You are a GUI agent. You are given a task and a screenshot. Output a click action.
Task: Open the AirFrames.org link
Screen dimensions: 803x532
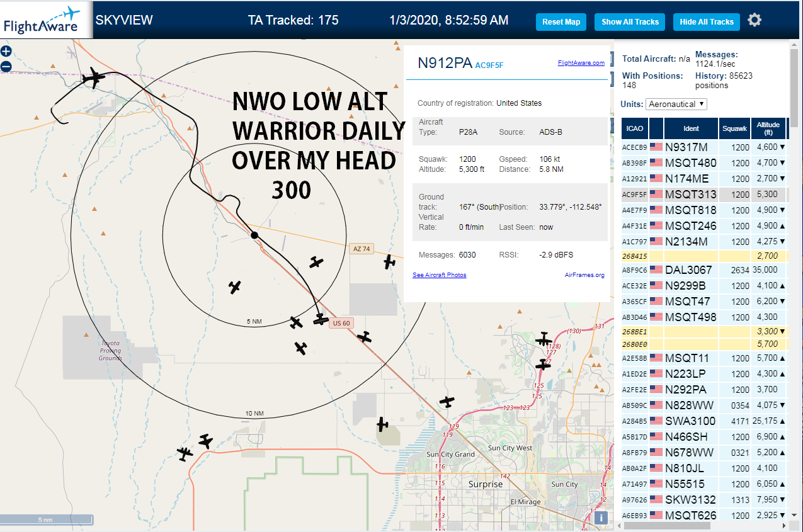click(584, 275)
